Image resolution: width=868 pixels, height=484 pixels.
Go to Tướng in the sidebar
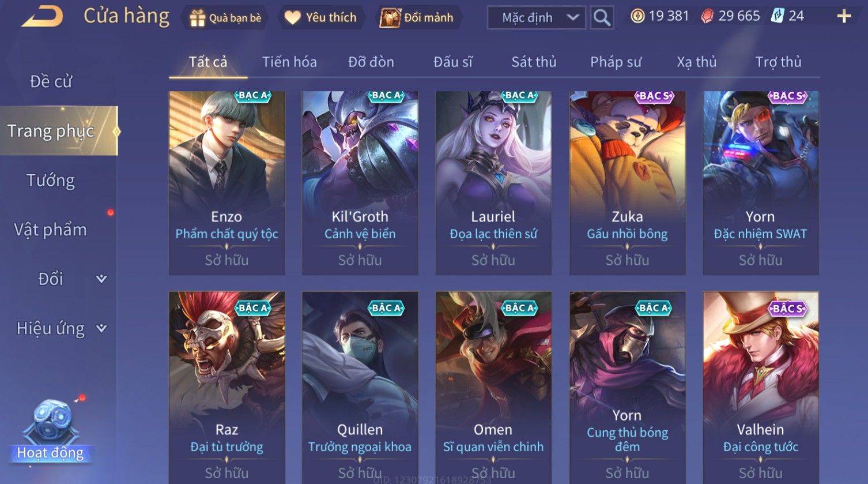tap(51, 181)
